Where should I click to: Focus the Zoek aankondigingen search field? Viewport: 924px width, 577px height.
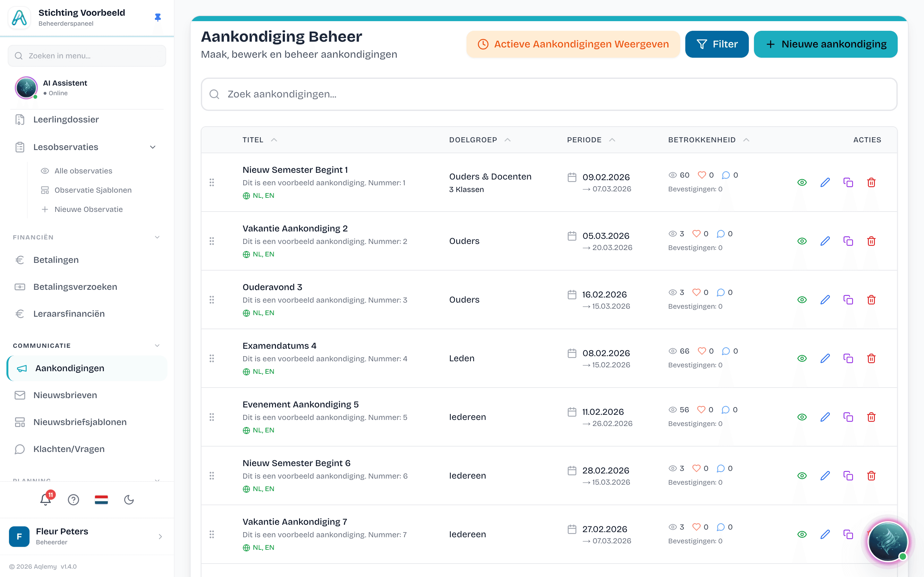pos(549,94)
